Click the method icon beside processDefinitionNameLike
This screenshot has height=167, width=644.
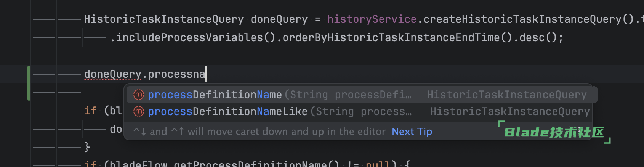click(138, 111)
